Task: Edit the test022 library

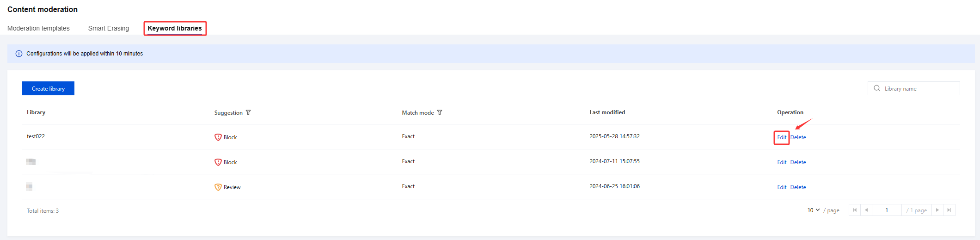Action: 782,137
